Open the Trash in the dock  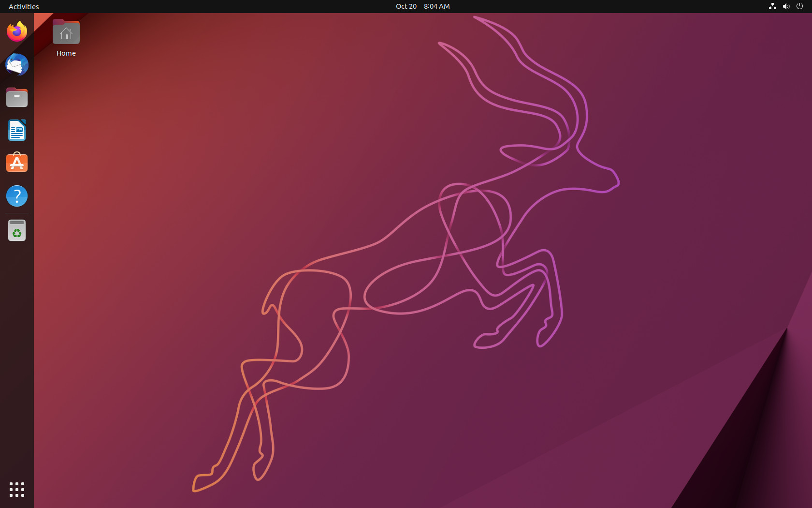click(x=17, y=230)
